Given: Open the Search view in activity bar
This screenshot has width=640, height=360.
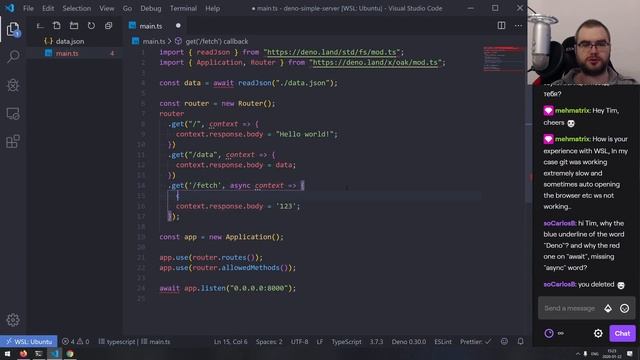Looking at the screenshot, I should (x=13, y=57).
